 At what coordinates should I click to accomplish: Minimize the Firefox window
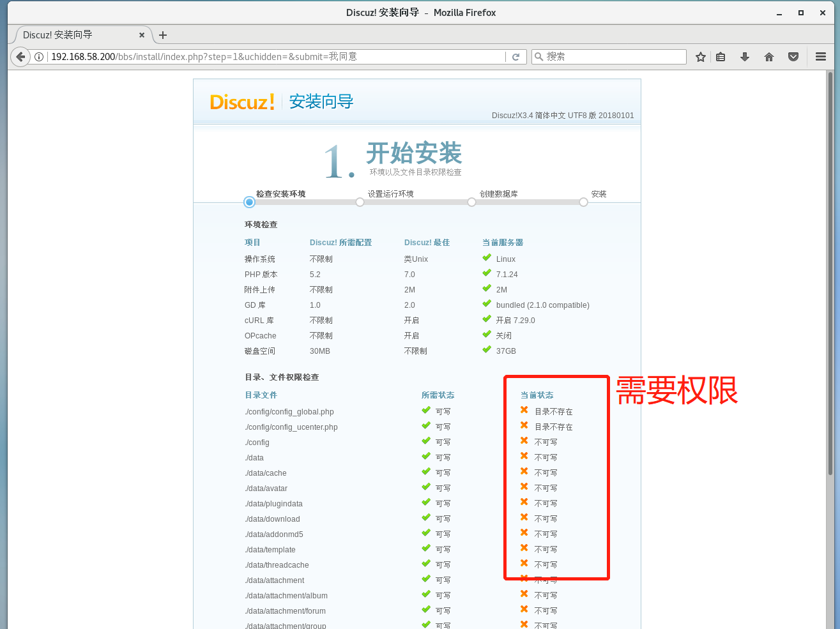pos(779,13)
